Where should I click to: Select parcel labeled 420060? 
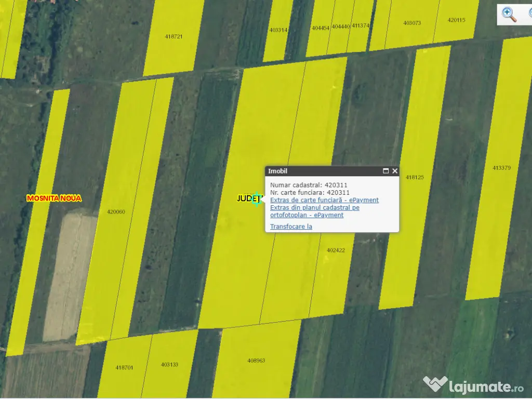pos(116,212)
